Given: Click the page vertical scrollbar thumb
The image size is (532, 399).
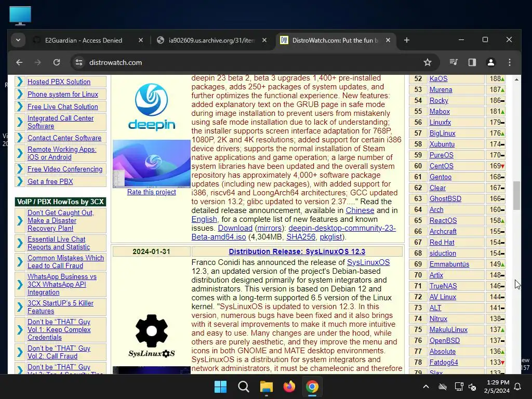Looking at the screenshot, I should tap(516, 195).
